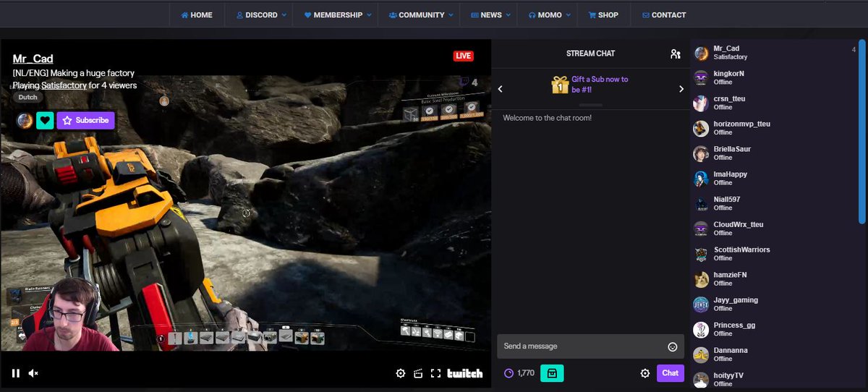Click the hamzieFN avatar in streamer list
This screenshot has height=392, width=868.
click(701, 279)
